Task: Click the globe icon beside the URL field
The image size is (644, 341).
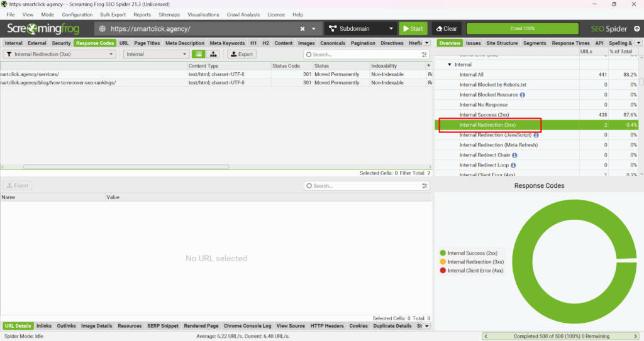Action: pyautogui.click(x=103, y=29)
